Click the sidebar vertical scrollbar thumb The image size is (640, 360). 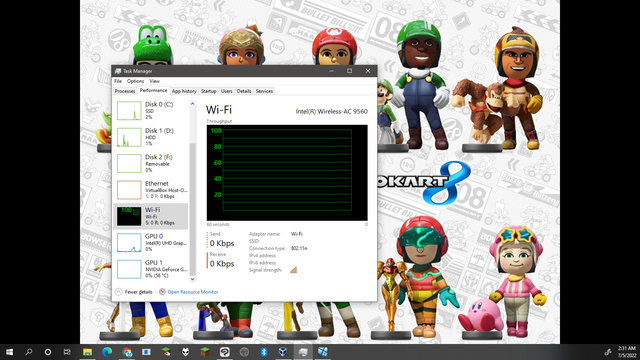coord(193,209)
